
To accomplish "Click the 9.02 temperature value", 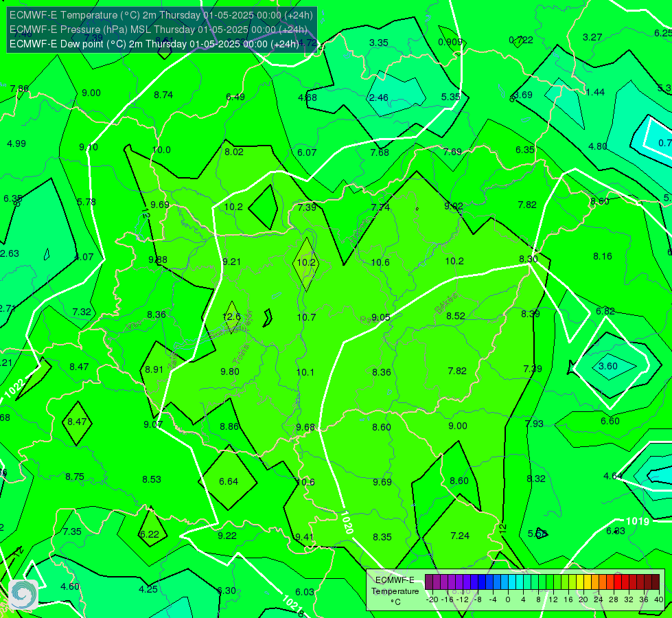I will (x=454, y=206).
